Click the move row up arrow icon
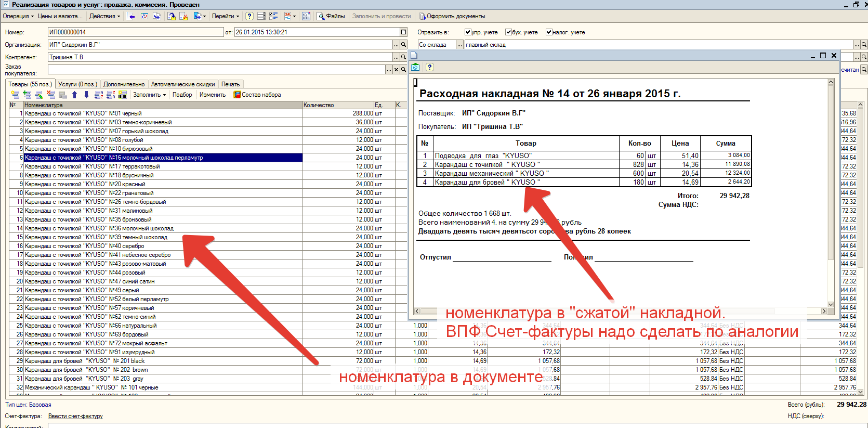The image size is (868, 428). click(74, 95)
